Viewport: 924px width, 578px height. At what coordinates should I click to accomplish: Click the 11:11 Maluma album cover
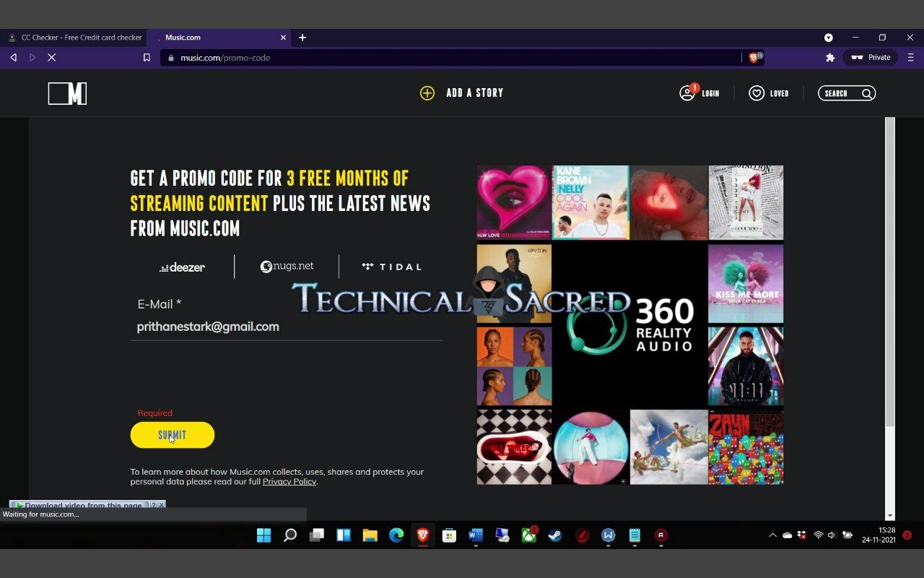(746, 366)
